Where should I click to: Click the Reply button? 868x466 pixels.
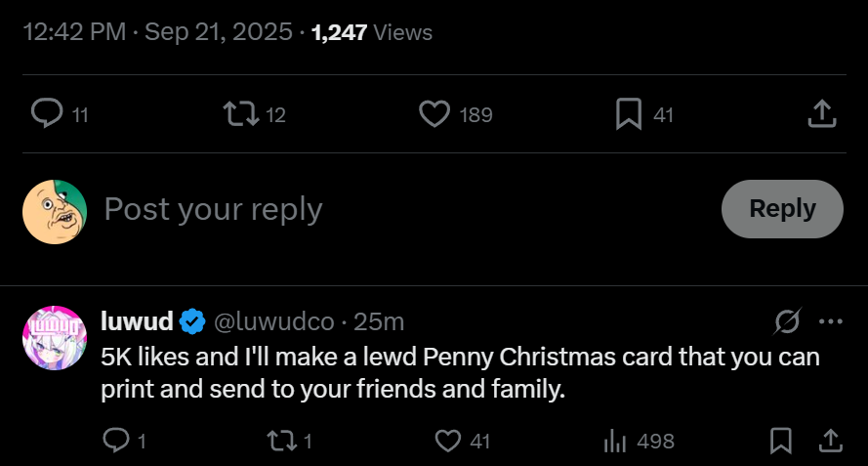click(782, 209)
